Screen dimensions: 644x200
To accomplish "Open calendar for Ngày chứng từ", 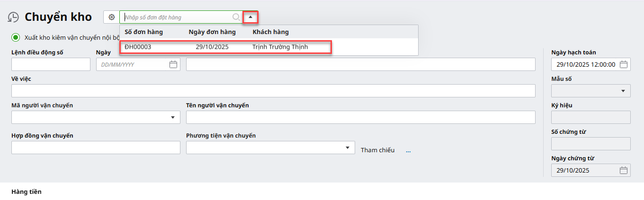I will tap(624, 170).
